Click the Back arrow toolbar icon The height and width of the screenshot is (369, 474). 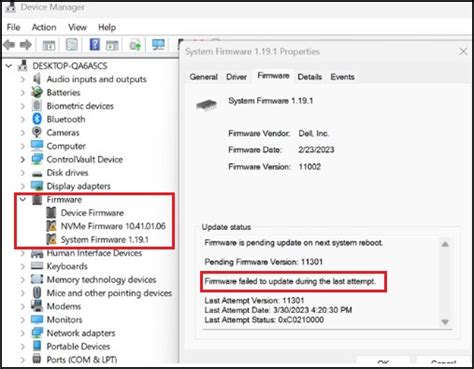click(x=9, y=44)
